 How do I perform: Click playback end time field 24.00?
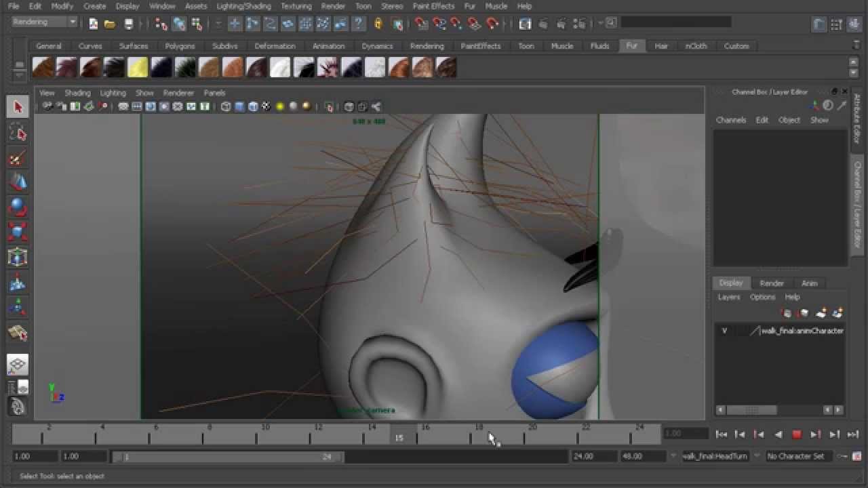point(593,456)
